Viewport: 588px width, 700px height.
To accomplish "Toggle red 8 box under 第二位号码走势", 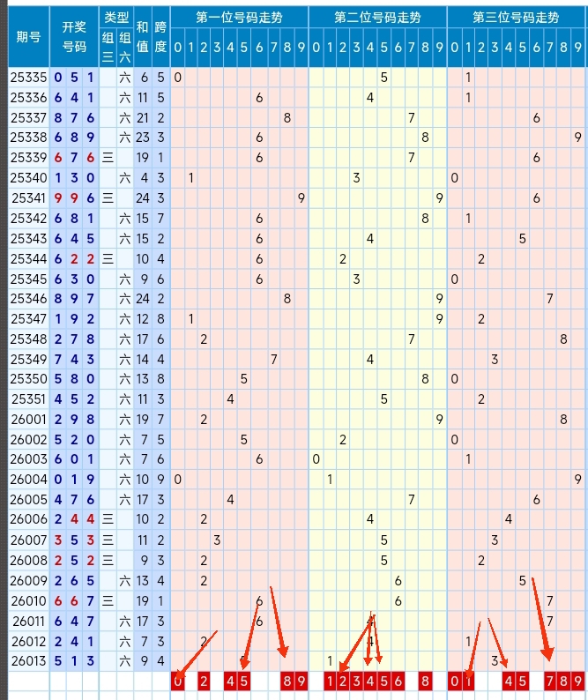I will 425,681.
